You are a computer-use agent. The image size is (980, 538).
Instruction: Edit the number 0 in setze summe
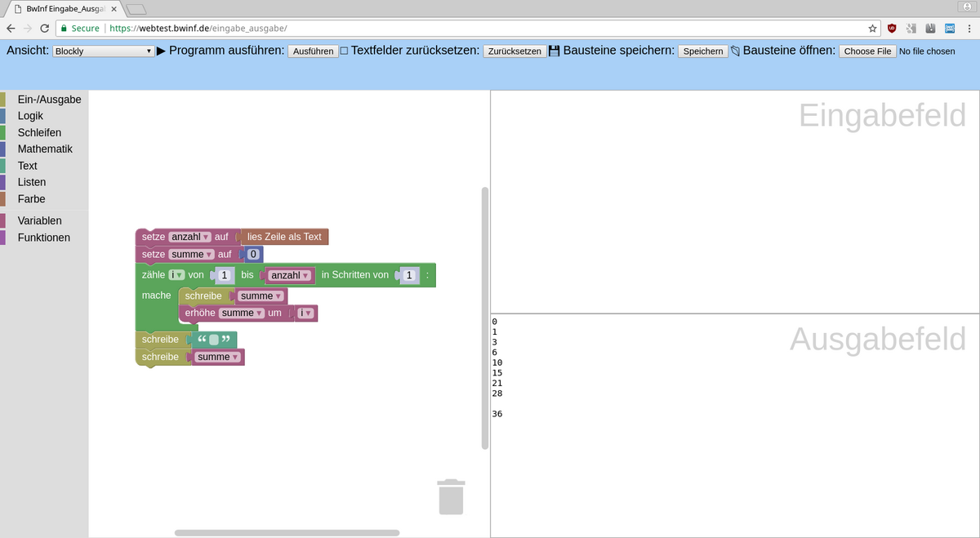point(254,255)
